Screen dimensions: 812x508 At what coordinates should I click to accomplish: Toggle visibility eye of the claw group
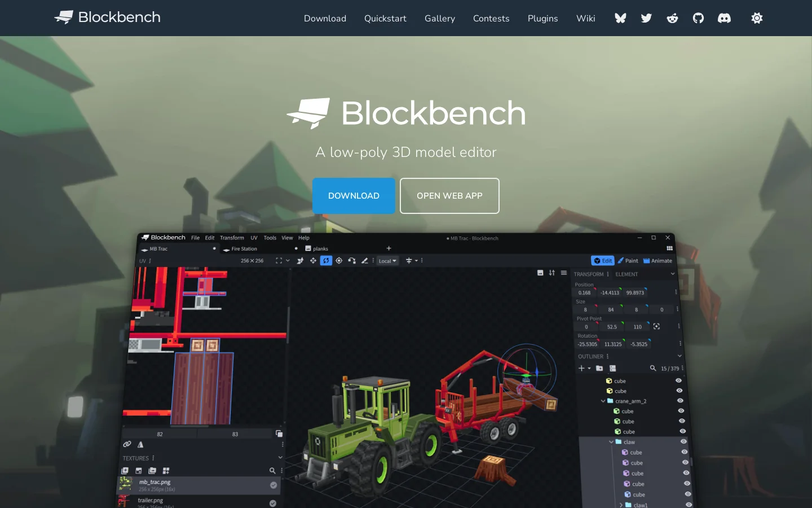683,441
